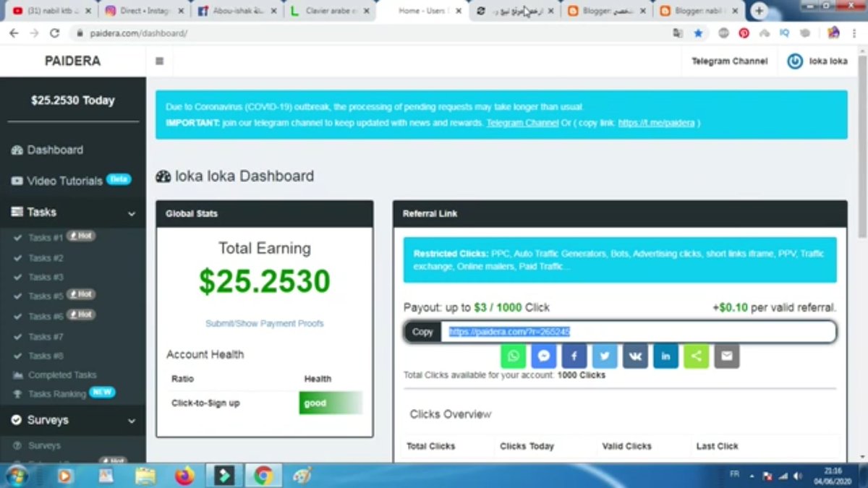The height and width of the screenshot is (488, 868).
Task: Click the browser back arrow
Action: pyautogui.click(x=14, y=33)
